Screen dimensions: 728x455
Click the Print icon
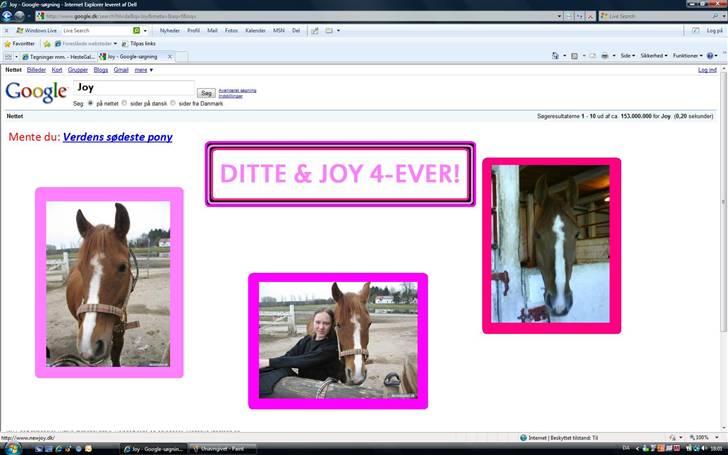point(604,56)
